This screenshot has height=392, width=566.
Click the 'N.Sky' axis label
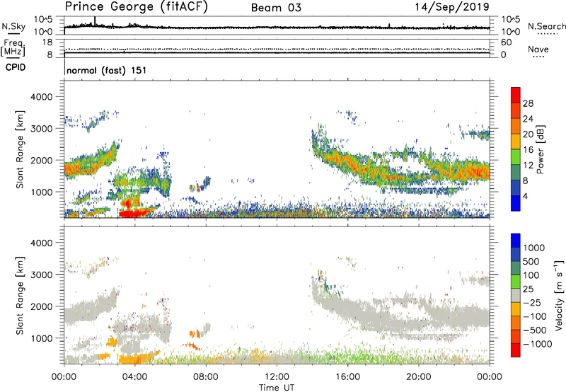(13, 26)
